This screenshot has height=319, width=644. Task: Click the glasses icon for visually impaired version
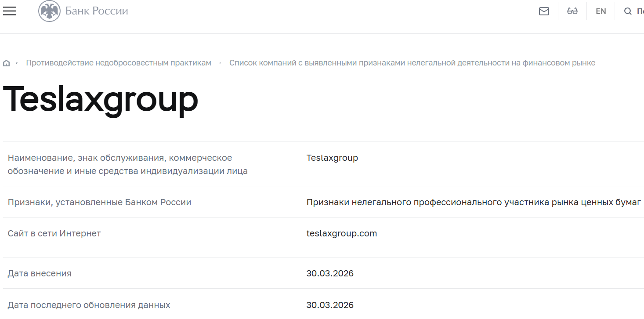(x=572, y=11)
